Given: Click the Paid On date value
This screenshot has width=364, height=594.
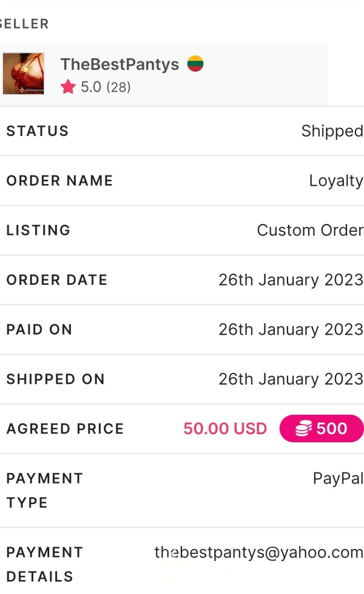Looking at the screenshot, I should click(x=291, y=330).
